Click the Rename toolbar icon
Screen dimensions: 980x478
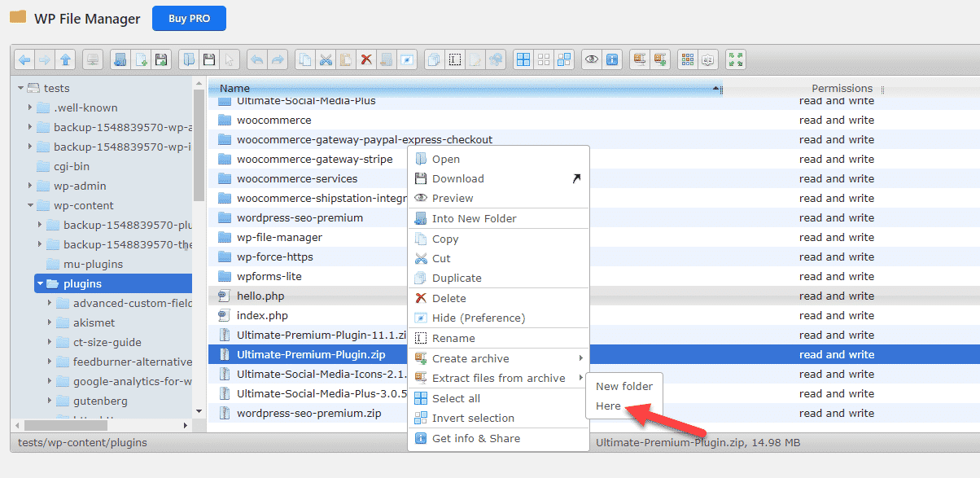(x=455, y=59)
